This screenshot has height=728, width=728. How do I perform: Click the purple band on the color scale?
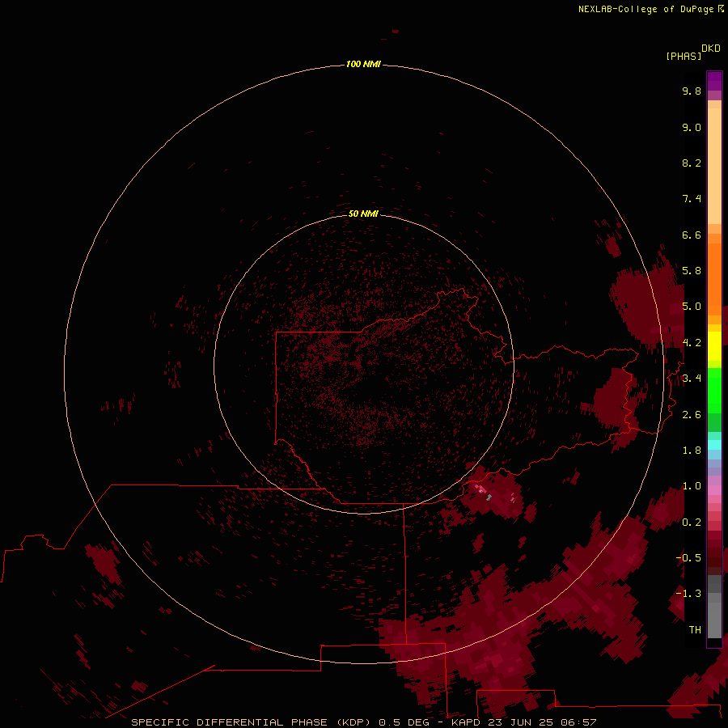[714, 81]
